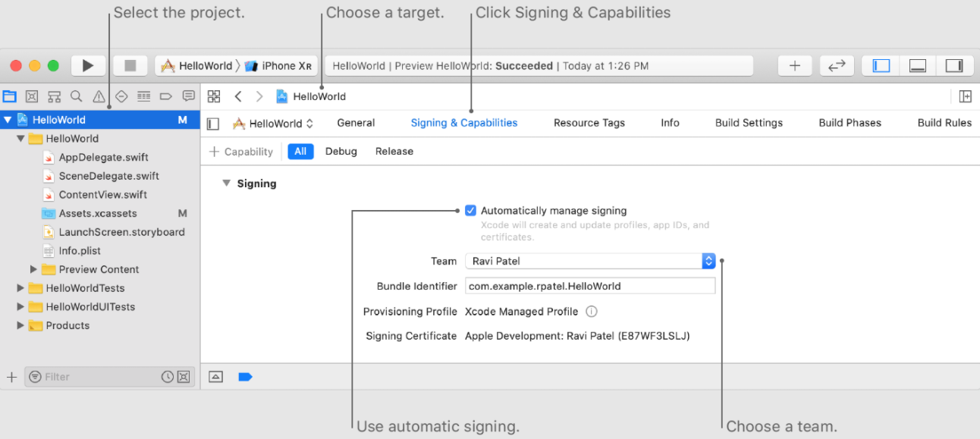
Task: Open the Symbol navigator
Action: click(x=54, y=96)
